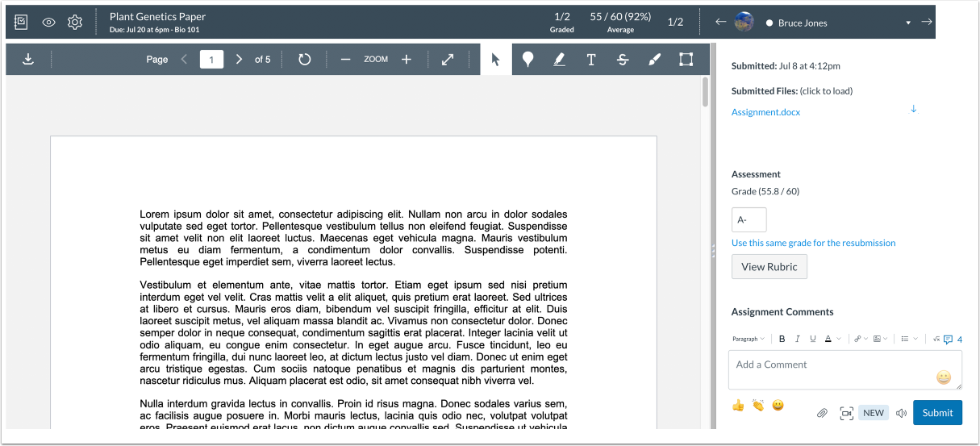This screenshot has width=980, height=446.
Task: Load the Assignment.docx submitted file
Action: coord(765,112)
